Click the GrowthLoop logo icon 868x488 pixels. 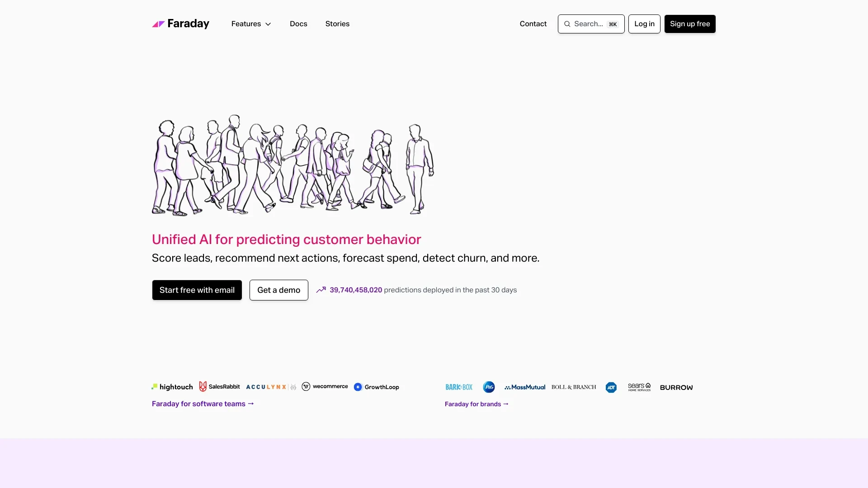pos(359,387)
